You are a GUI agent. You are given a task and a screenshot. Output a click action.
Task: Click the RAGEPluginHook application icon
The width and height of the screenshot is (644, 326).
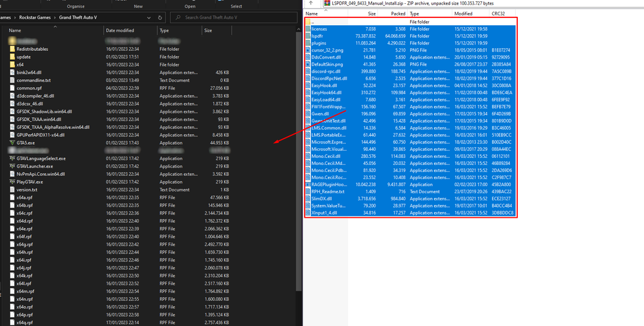click(x=308, y=184)
